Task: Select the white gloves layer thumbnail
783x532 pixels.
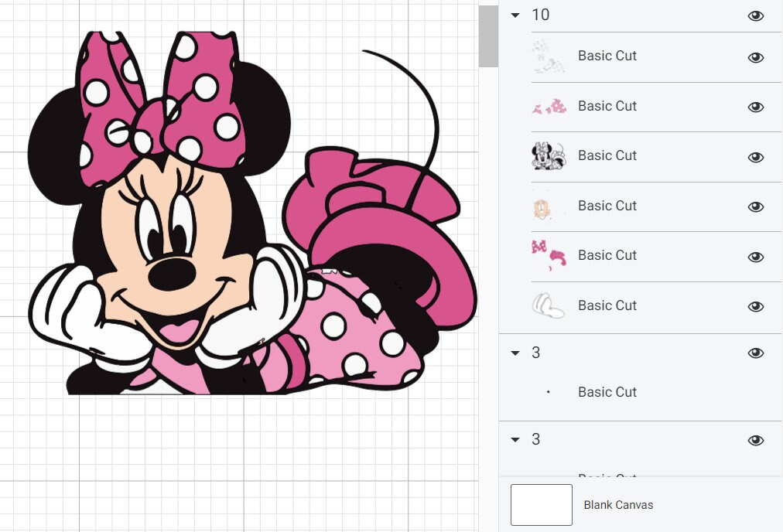Action: pyautogui.click(x=549, y=305)
